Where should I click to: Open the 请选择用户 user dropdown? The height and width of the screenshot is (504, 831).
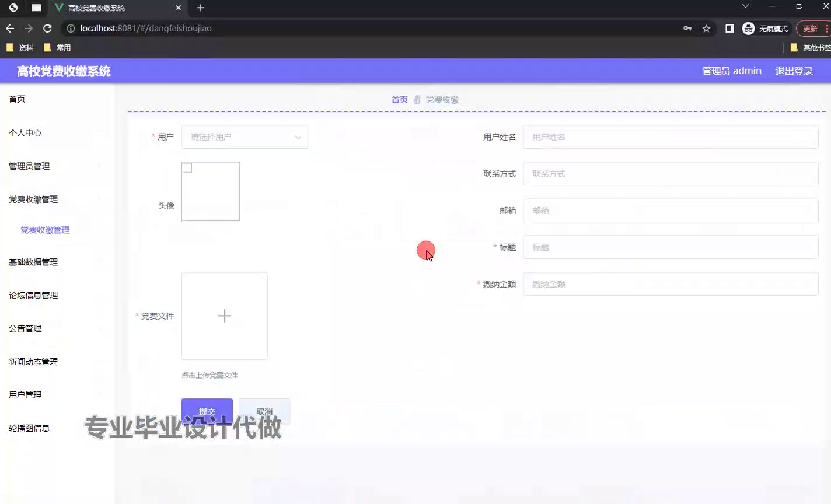(x=245, y=137)
